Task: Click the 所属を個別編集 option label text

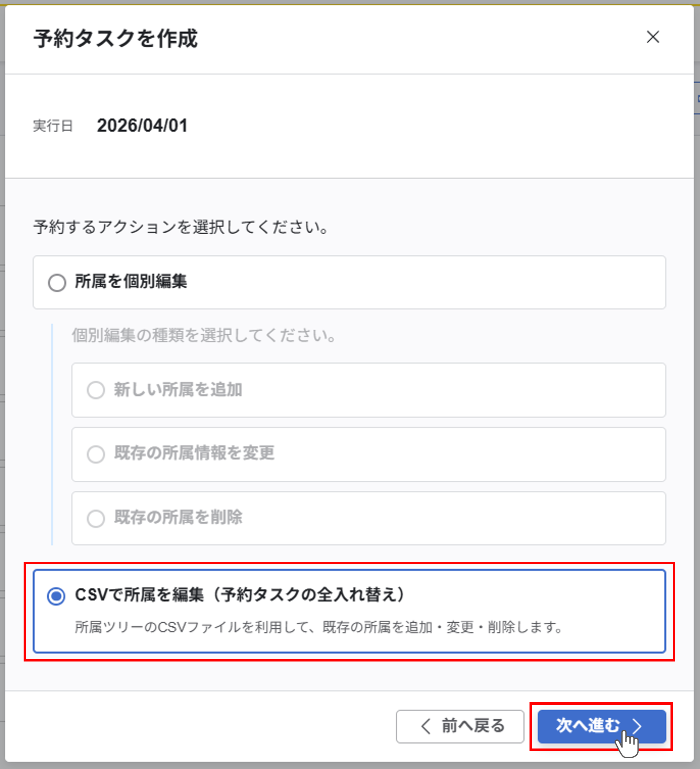Action: [x=131, y=282]
